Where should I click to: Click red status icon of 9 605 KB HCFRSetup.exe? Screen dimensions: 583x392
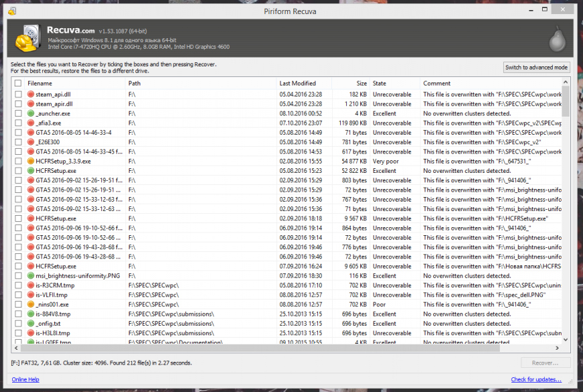point(31,266)
